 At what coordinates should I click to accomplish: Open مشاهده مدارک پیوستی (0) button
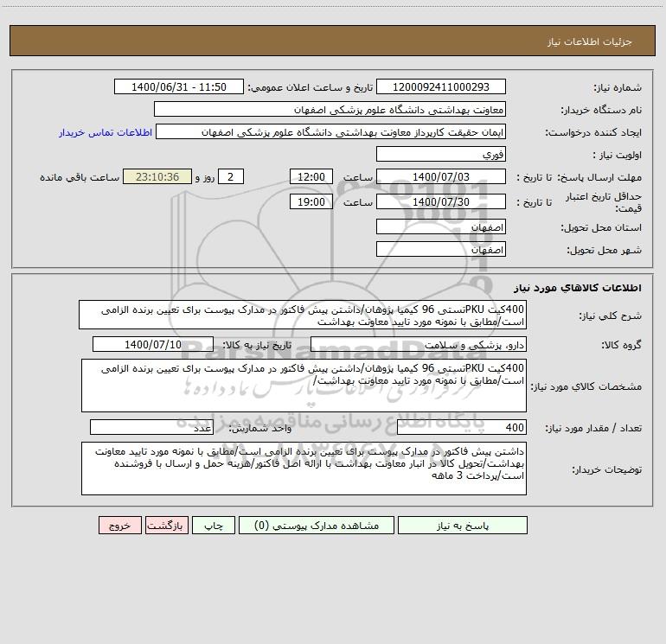pyautogui.click(x=317, y=526)
